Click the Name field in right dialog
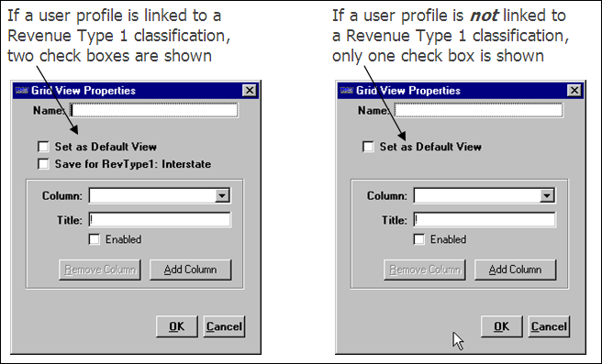The width and height of the screenshot is (602, 364). coord(479,110)
